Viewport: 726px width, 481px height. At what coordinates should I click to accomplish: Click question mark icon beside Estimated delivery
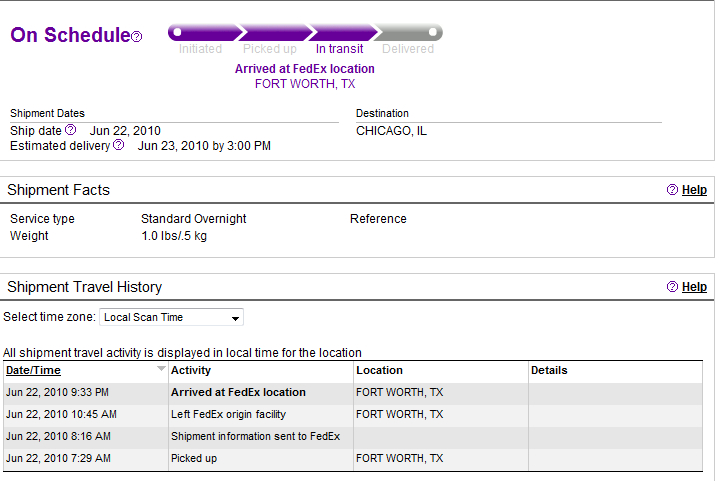pyautogui.click(x=119, y=145)
